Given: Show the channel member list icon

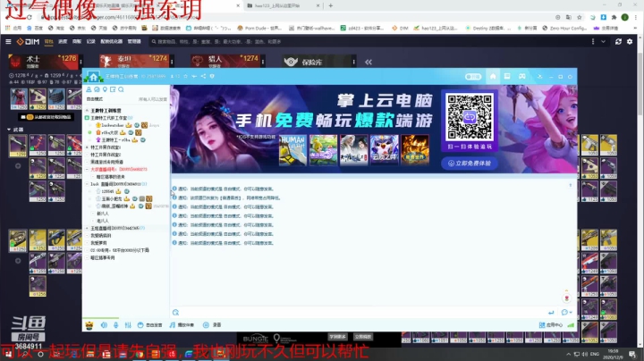Looking at the screenshot, I should coord(89,89).
